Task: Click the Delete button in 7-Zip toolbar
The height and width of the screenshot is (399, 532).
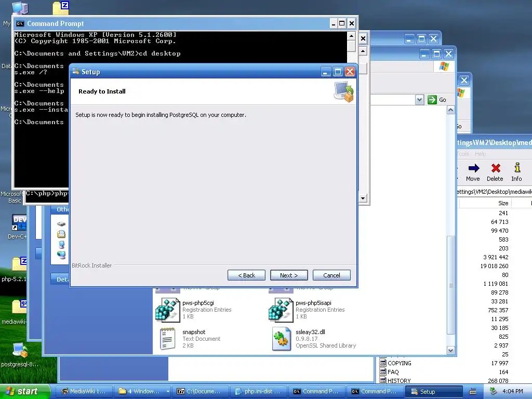Action: pyautogui.click(x=495, y=172)
